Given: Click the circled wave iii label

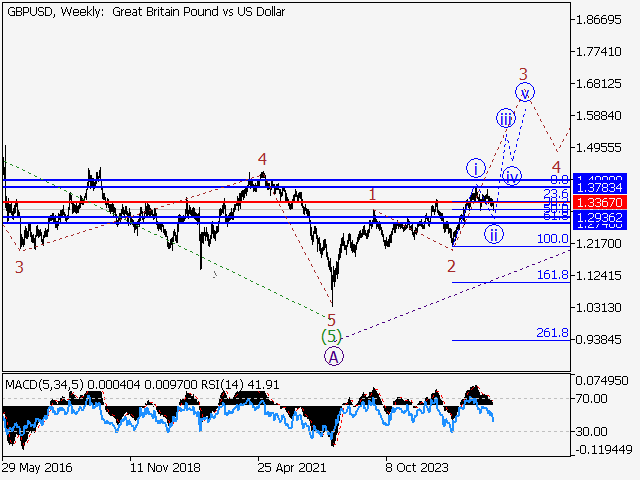Looking at the screenshot, I should 506,119.
